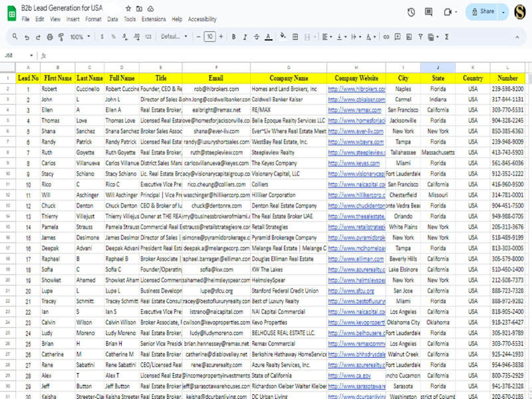Click the Share button
This screenshot has width=532, height=399.
(483, 11)
